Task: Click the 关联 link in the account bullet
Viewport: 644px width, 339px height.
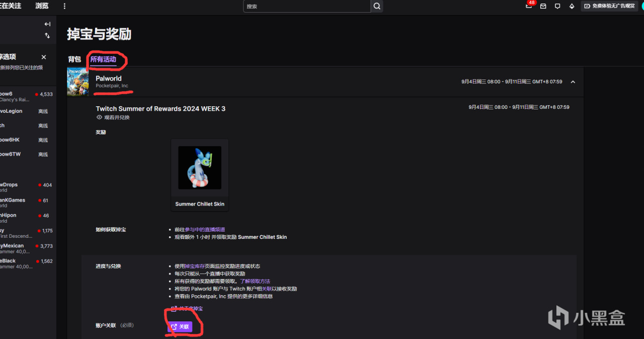Action: [x=267, y=289]
